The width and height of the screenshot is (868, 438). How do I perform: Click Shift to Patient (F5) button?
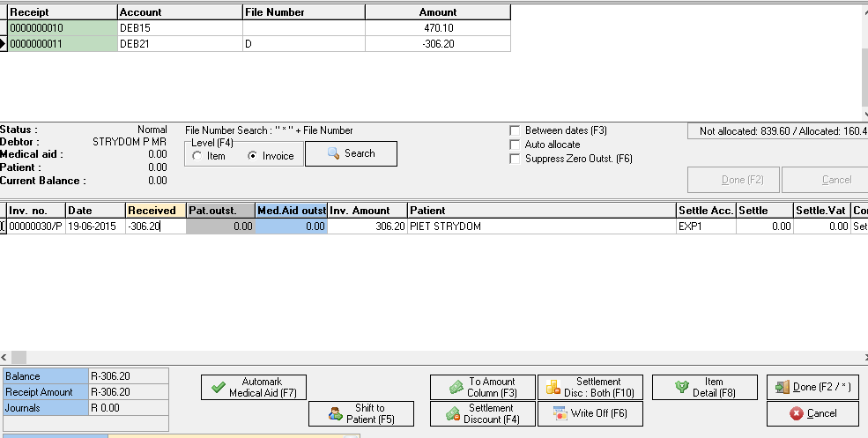[x=360, y=413]
